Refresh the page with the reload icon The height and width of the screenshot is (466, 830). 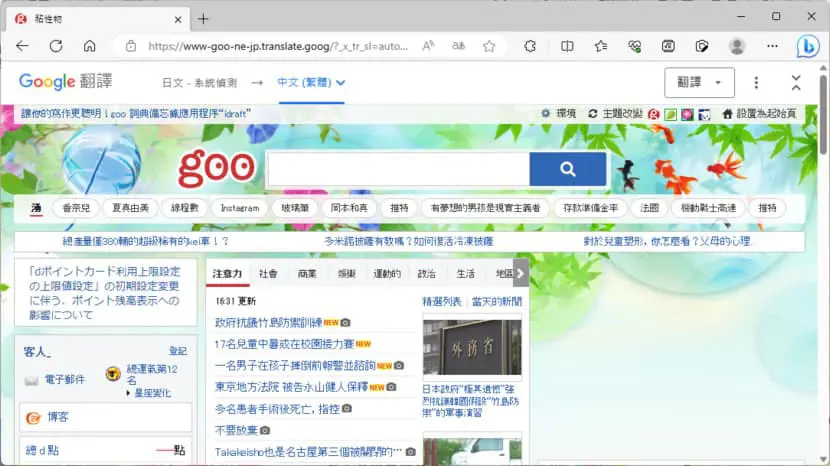(x=56, y=47)
